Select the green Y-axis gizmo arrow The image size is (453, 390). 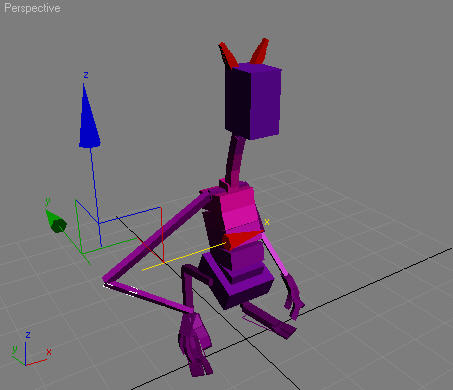56,221
